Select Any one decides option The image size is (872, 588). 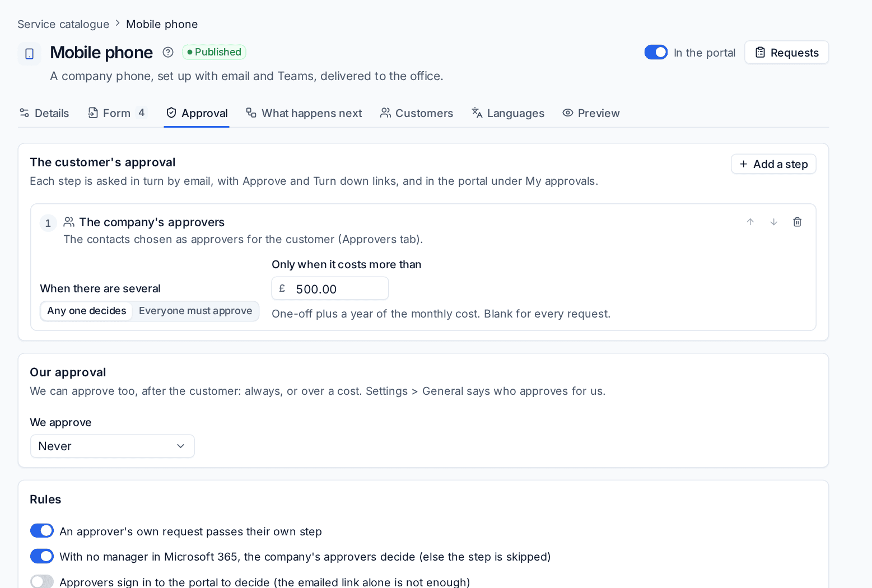click(x=87, y=311)
